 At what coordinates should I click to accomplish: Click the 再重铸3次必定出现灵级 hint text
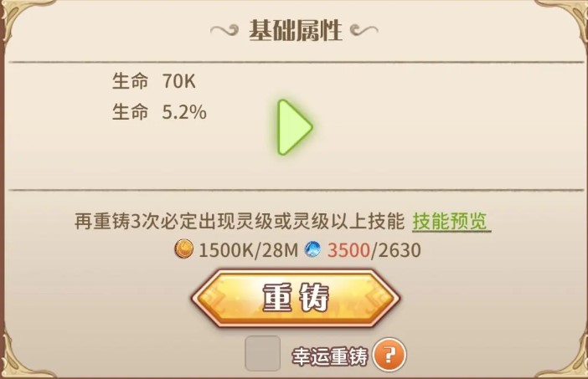[x=240, y=222]
